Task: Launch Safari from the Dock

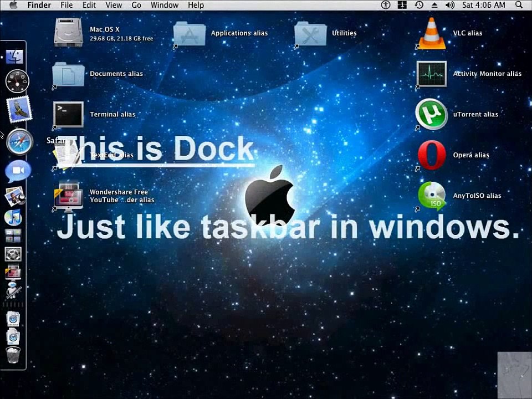Action: (19, 142)
